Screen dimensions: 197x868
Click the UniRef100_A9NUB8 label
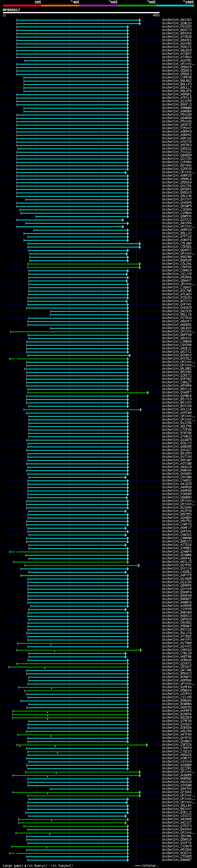(x=177, y=111)
